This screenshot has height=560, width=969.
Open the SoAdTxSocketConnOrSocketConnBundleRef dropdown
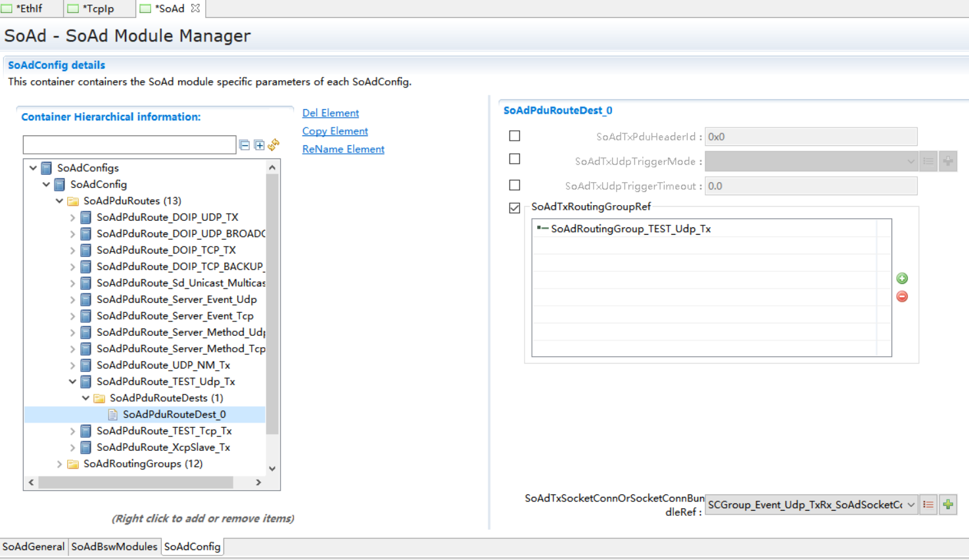[910, 505]
